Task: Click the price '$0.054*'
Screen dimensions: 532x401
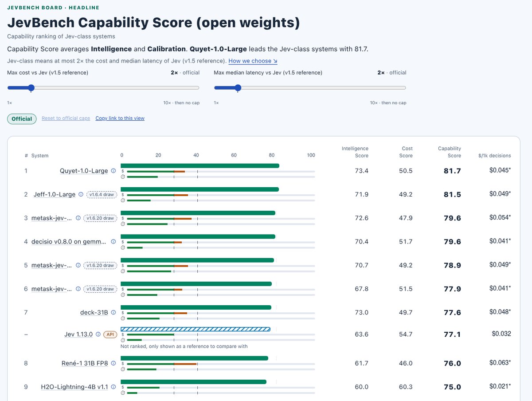Action: click(x=500, y=218)
